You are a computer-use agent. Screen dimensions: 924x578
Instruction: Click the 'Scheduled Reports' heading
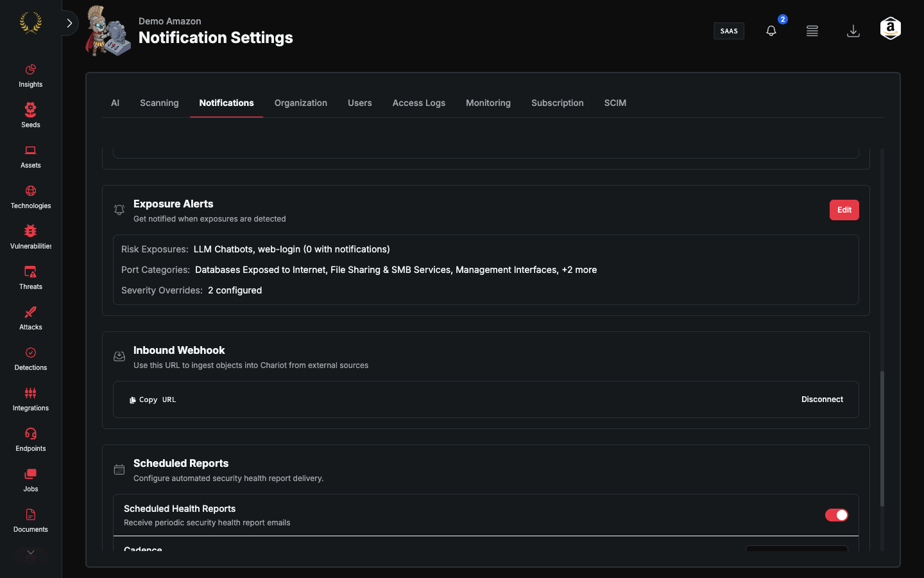pyautogui.click(x=181, y=463)
